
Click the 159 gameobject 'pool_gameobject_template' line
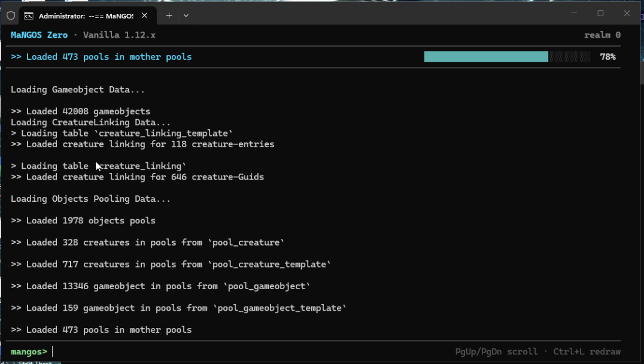tap(179, 308)
